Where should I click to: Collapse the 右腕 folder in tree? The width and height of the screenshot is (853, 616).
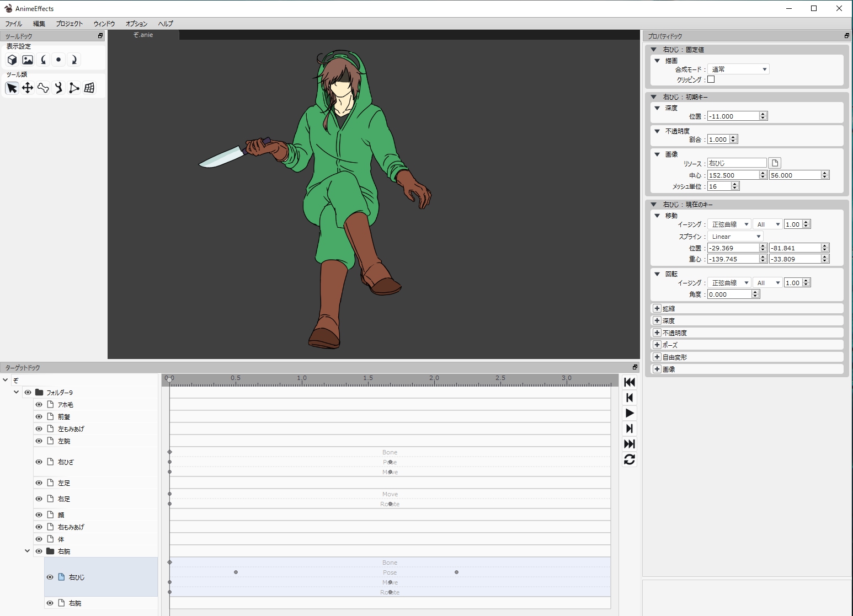pos(27,551)
